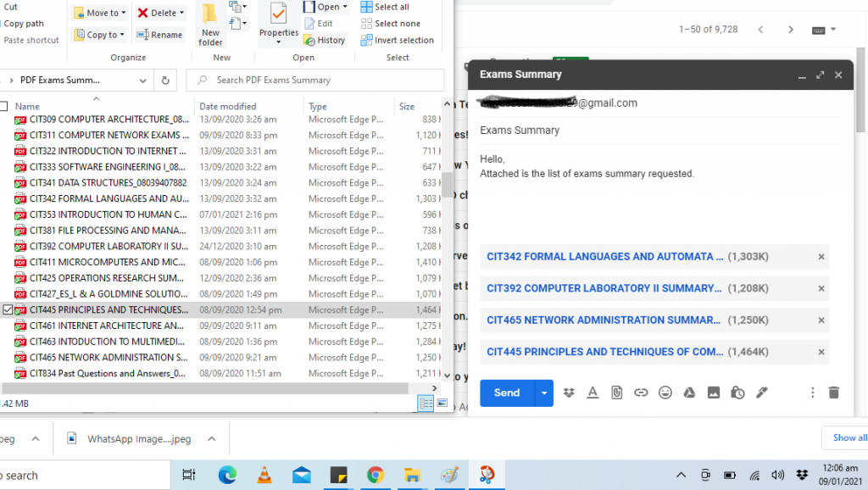Screen dimensions: 868x490
Task: Toggle the select-all checkbox in the Name header
Action: (x=4, y=107)
